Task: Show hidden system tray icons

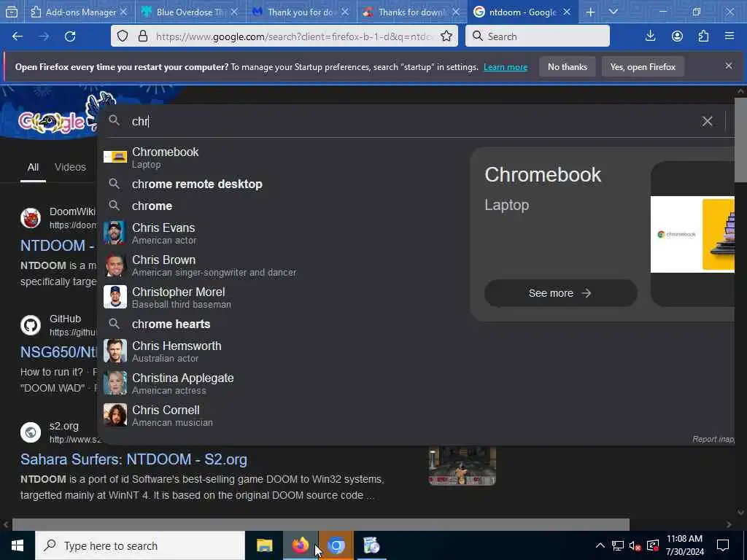Action: [x=600, y=545]
